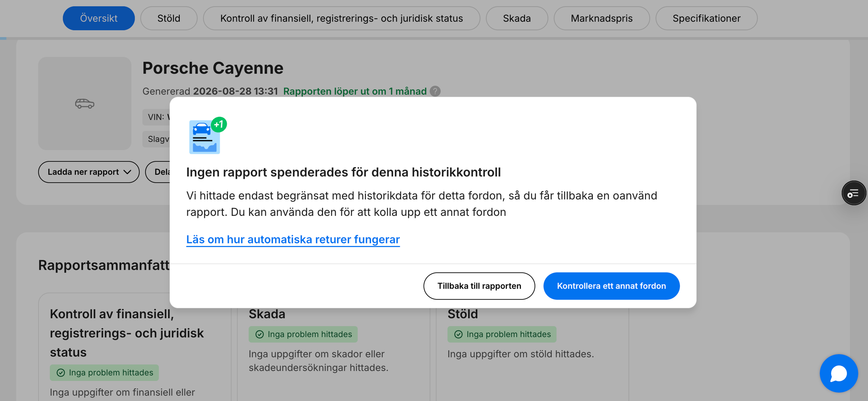
Task: Click the Slagv tag
Action: point(156,139)
